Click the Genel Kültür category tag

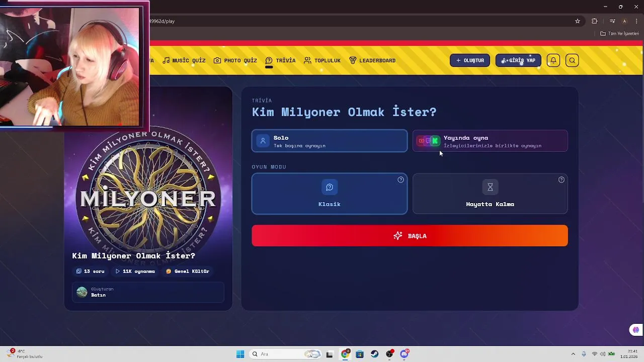point(188,271)
